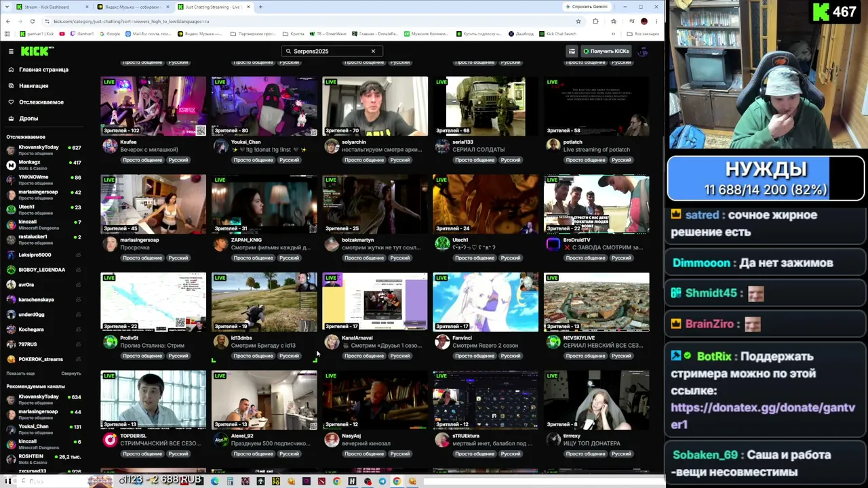
Task: Open ProlivSt map stream thumbnail
Action: [153, 302]
